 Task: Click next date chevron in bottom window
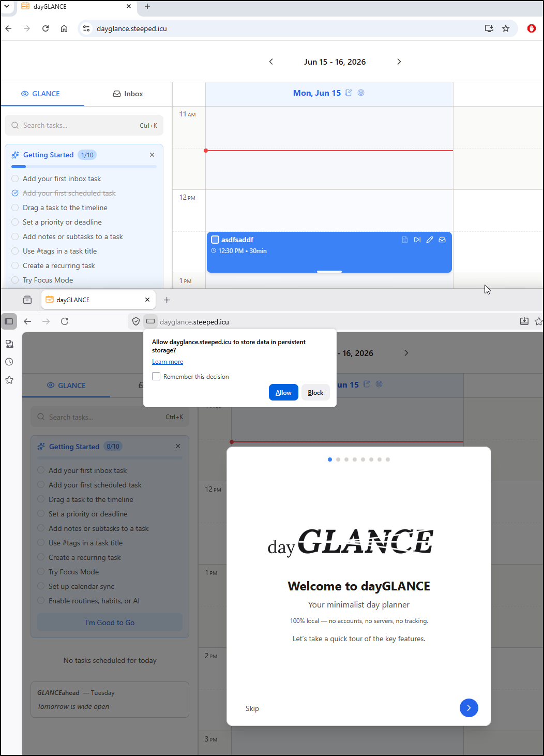click(406, 353)
